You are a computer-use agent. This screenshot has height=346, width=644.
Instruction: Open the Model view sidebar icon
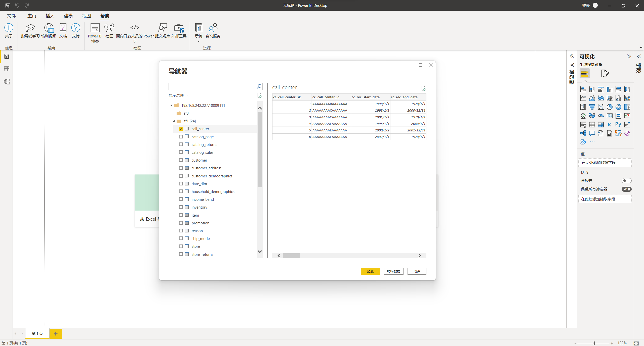(7, 81)
